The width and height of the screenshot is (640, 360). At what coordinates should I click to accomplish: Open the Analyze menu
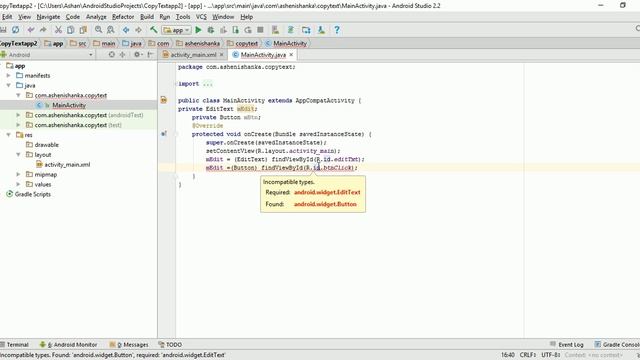(x=96, y=17)
